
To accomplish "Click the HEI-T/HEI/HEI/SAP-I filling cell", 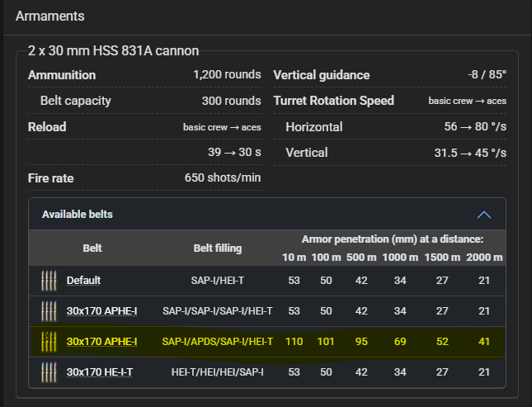I will point(218,372).
